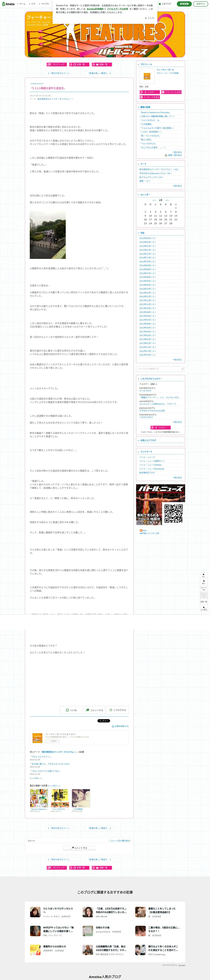The height and width of the screenshot is (980, 210).
Task: Go to next month in calendar
Action: [167, 200]
